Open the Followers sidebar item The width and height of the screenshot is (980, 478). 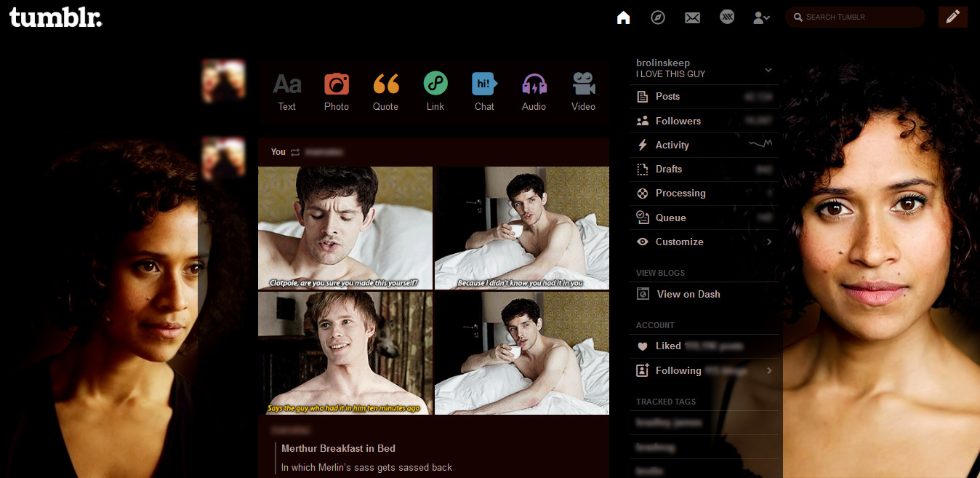point(704,121)
